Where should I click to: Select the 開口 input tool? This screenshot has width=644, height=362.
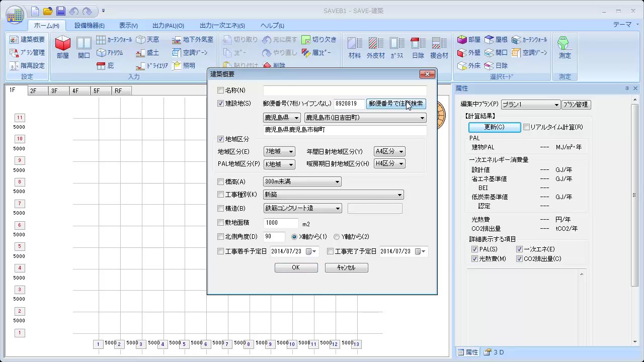(84, 47)
